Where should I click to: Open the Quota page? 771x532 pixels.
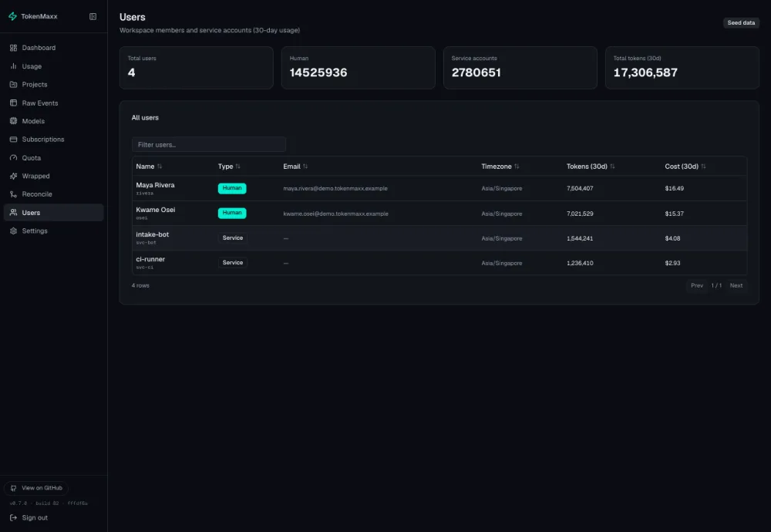click(x=54, y=158)
